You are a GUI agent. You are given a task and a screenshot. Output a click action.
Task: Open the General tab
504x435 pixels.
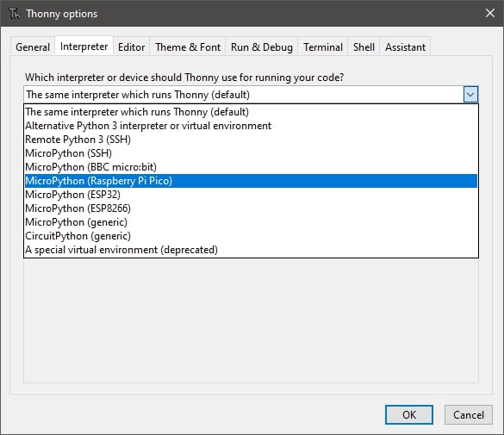(x=33, y=47)
